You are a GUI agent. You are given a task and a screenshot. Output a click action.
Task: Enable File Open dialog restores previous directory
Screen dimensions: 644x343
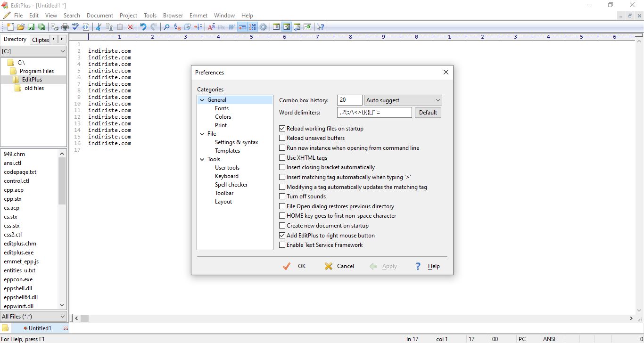coord(282,206)
